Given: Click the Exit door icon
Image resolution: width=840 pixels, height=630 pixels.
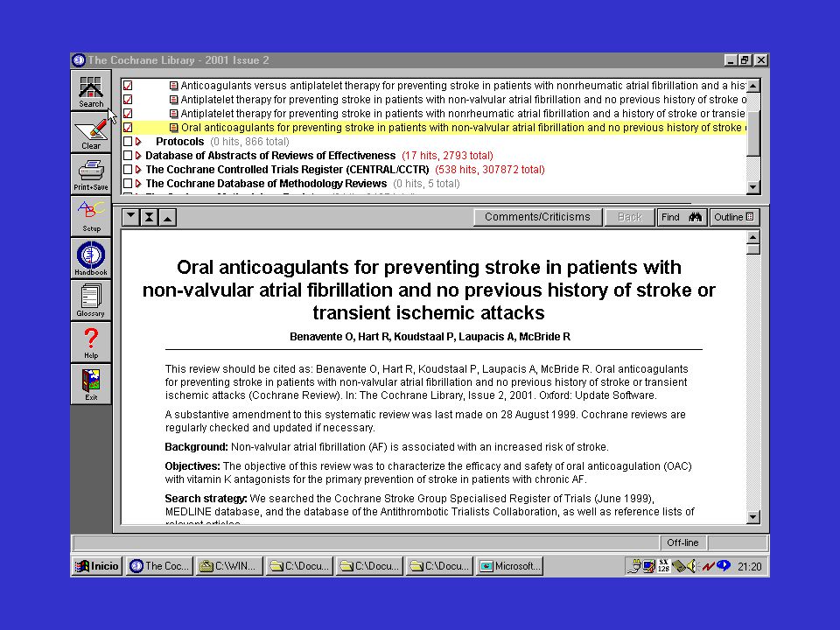Looking at the screenshot, I should click(x=91, y=384).
